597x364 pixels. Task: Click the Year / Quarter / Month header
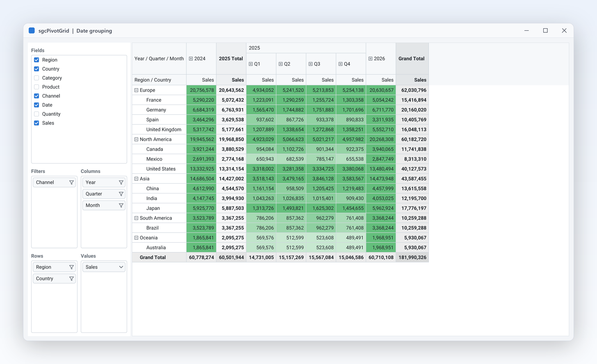click(159, 59)
